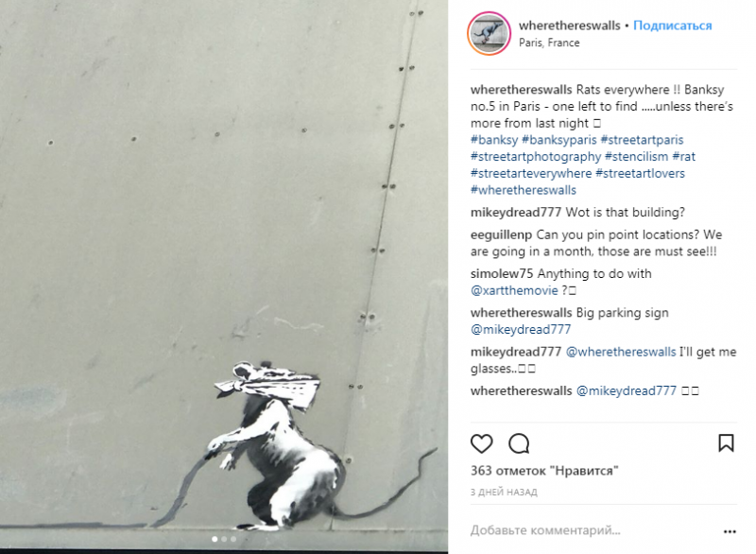View the list of 363 likes
Screen dimensions: 756x554
click(544, 471)
